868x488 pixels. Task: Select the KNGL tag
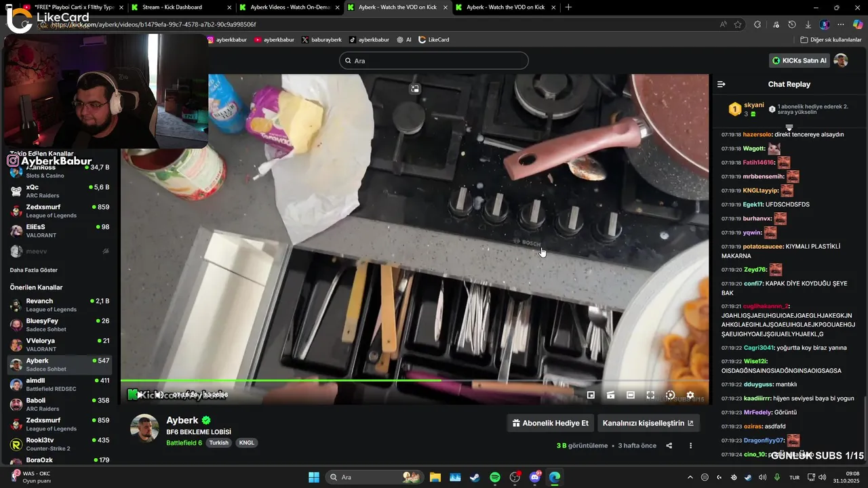click(247, 443)
